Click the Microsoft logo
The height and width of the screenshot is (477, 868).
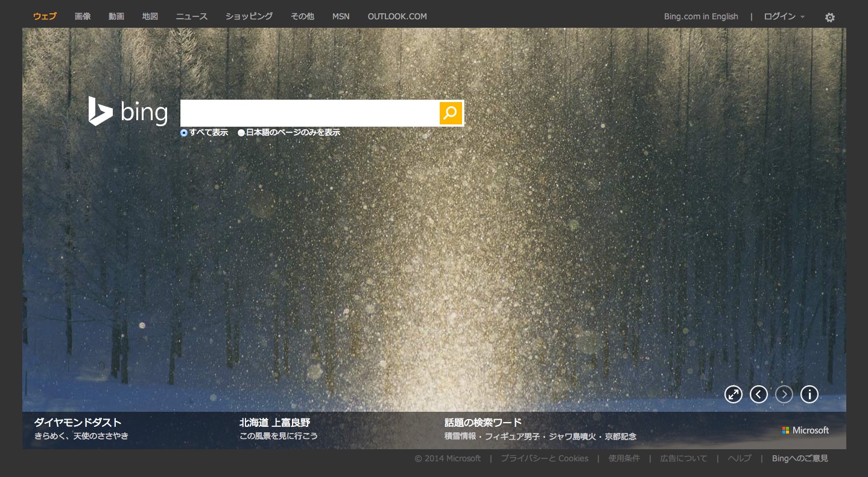(805, 431)
